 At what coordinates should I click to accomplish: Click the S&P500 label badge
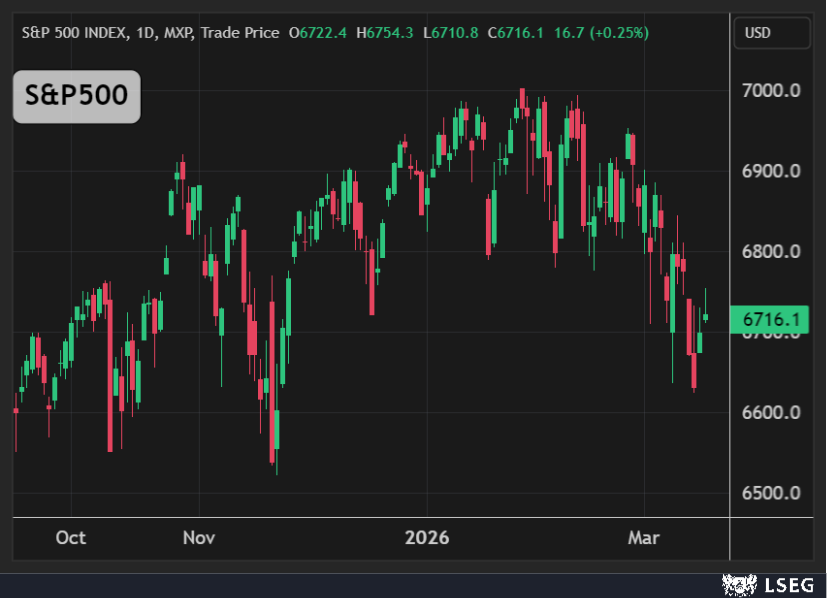click(76, 97)
